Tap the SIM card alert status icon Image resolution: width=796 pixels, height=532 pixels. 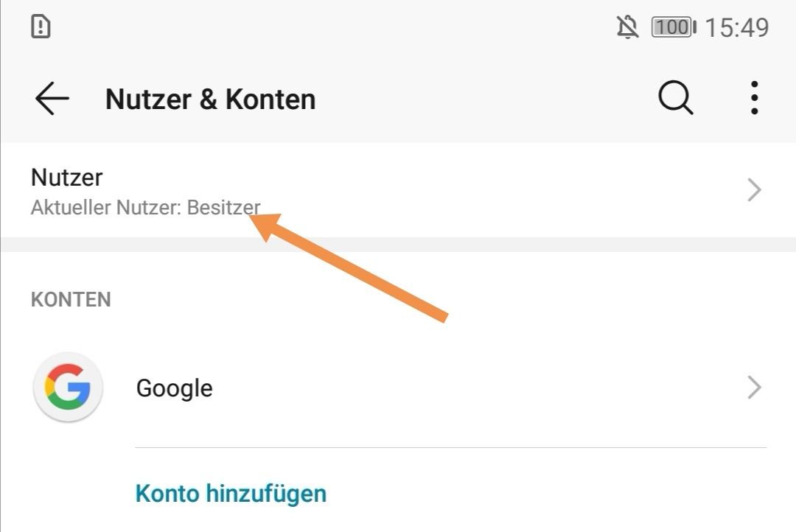pyautogui.click(x=41, y=27)
